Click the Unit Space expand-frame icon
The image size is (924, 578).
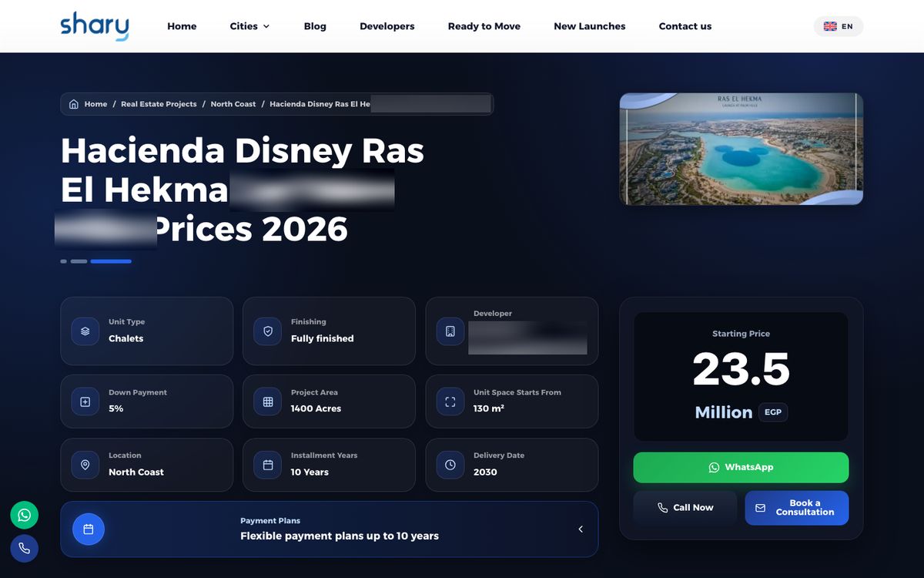tap(450, 402)
